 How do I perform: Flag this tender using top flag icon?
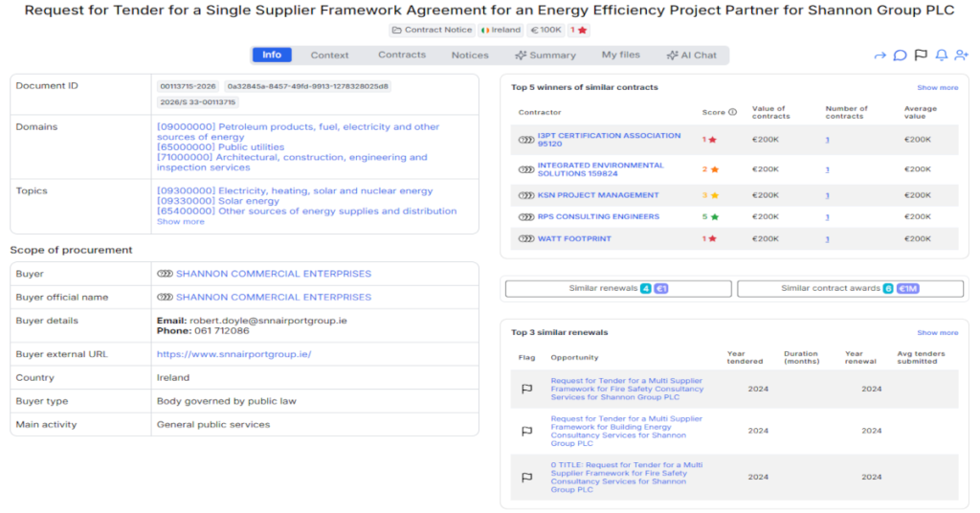pyautogui.click(x=921, y=56)
